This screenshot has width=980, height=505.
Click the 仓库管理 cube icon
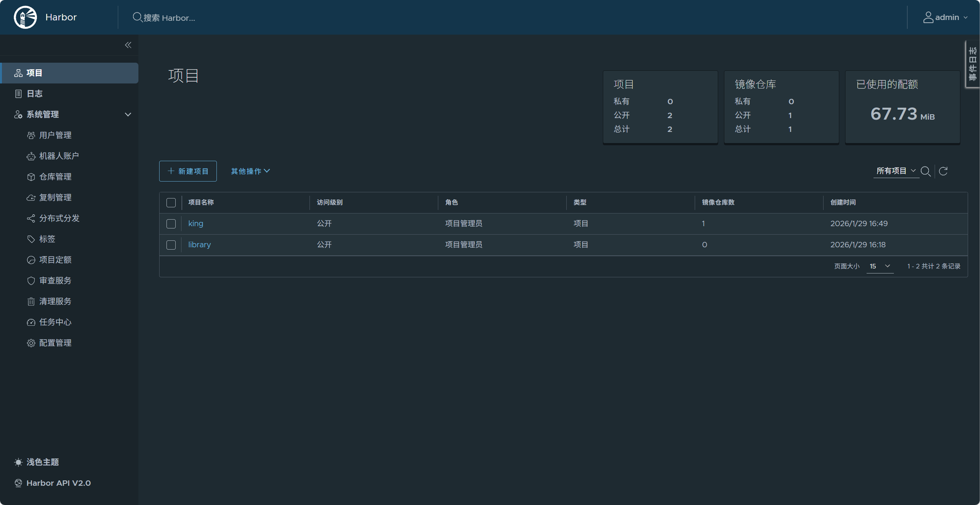click(x=31, y=177)
